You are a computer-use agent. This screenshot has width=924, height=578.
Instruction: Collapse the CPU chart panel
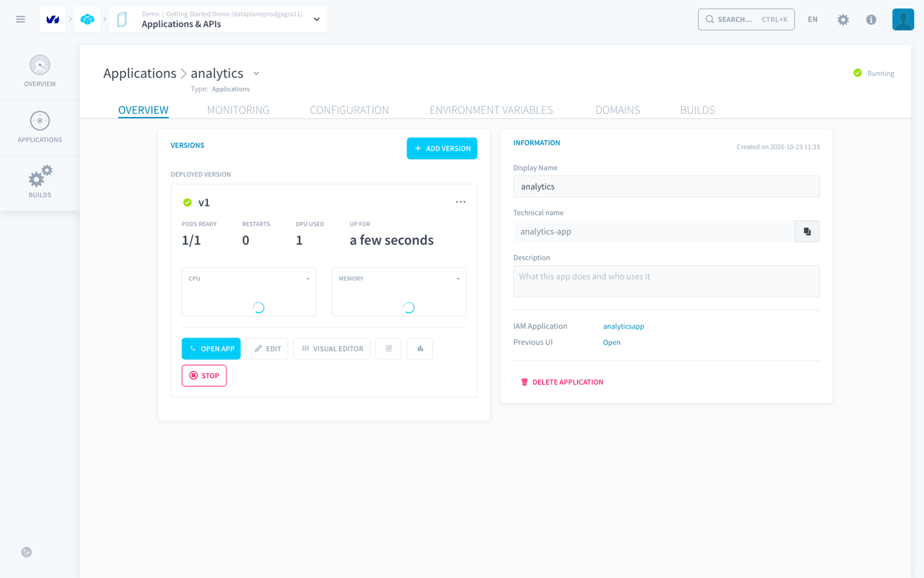click(308, 279)
